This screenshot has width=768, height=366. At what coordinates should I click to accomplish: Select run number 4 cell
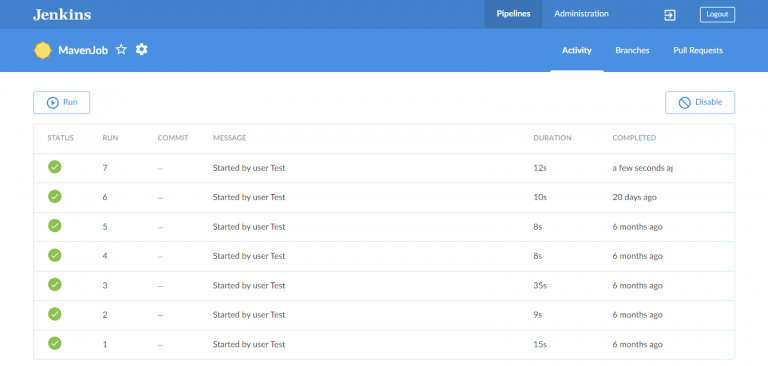pos(105,256)
